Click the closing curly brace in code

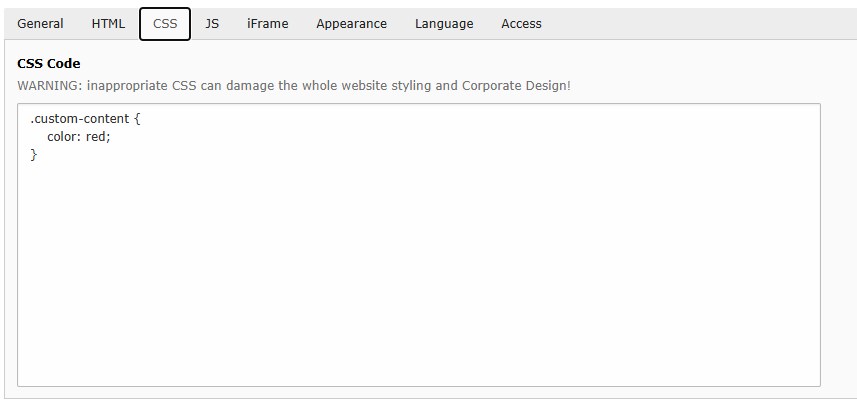[34, 155]
